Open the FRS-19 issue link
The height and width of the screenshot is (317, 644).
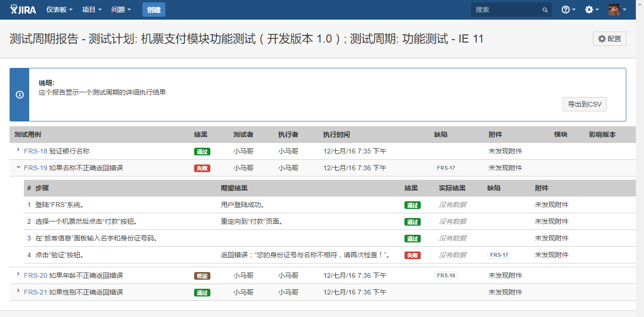pos(35,168)
